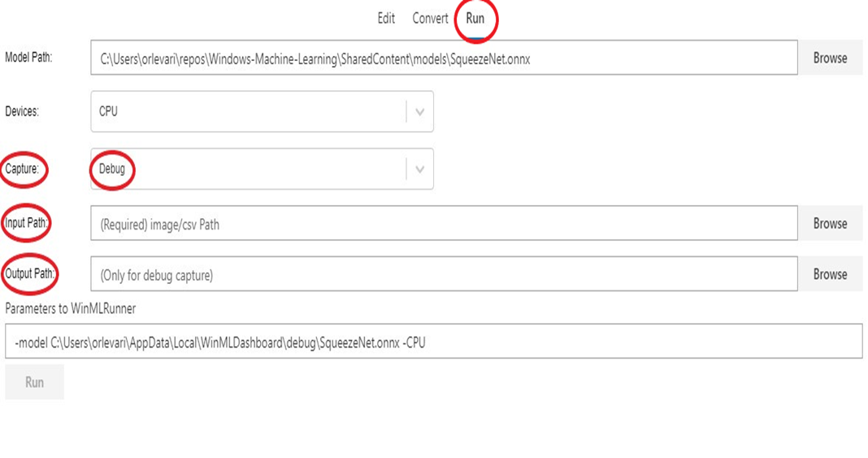
Task: Click inside the Model Path field
Action: click(x=444, y=58)
